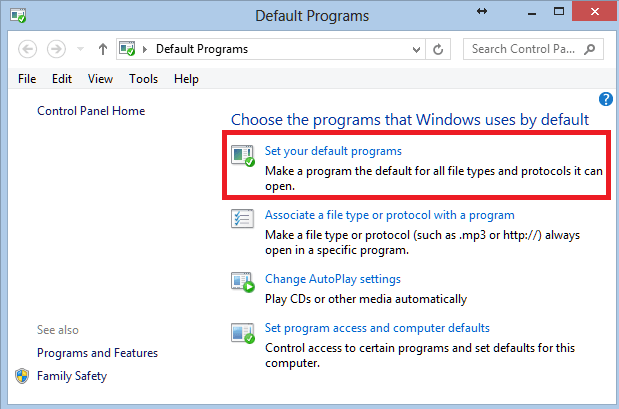The height and width of the screenshot is (409, 619).
Task: Open Change AutoPlay settings link
Action: 333,279
